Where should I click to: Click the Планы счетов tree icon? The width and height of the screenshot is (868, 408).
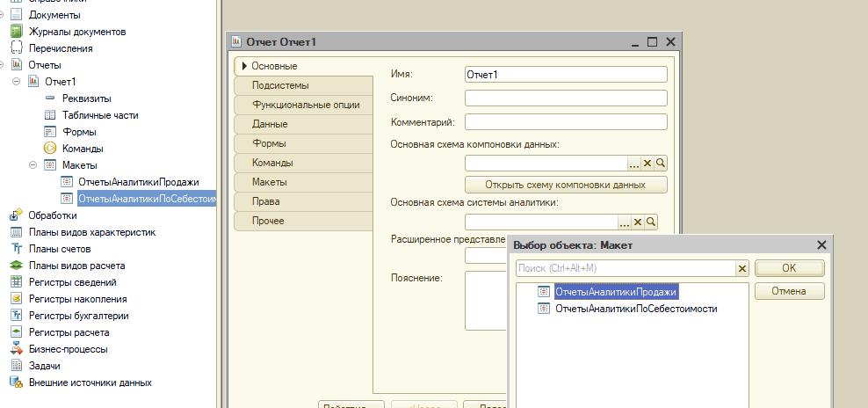[16, 249]
